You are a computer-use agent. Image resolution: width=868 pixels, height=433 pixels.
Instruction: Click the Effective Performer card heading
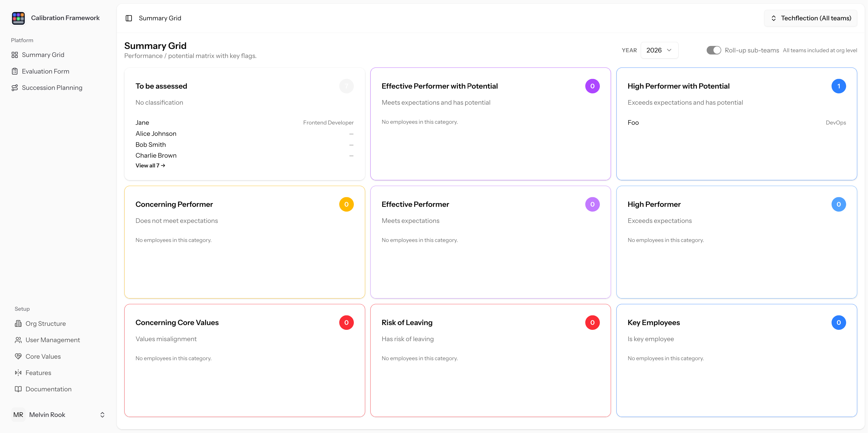pyautogui.click(x=415, y=205)
